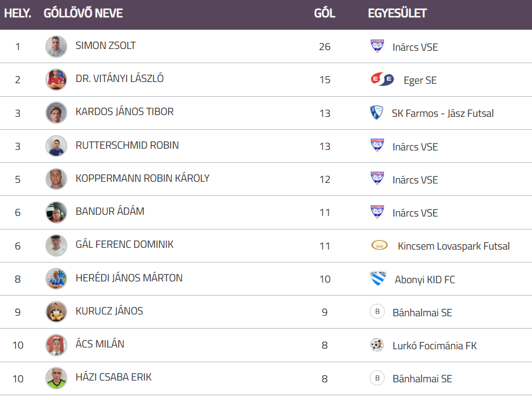Open the Rutterschmid Robin player link
This screenshot has width=532, height=400.
[x=127, y=145]
